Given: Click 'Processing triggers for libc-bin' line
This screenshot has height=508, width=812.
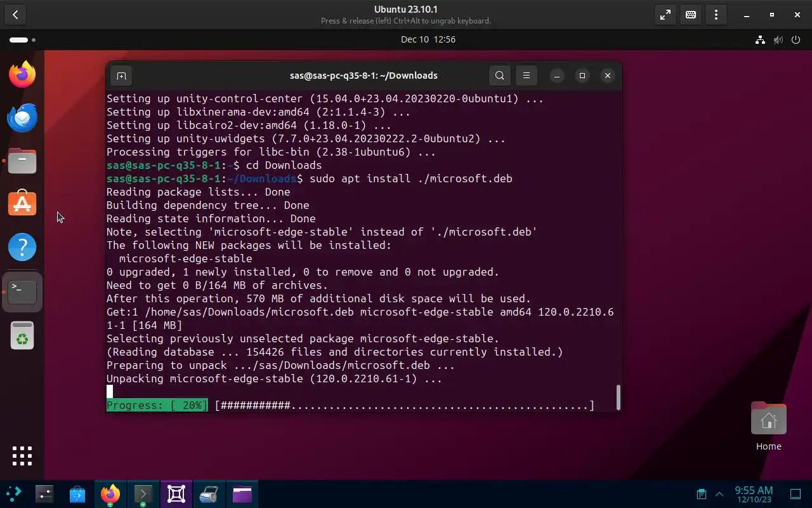Looking at the screenshot, I should point(271,152).
